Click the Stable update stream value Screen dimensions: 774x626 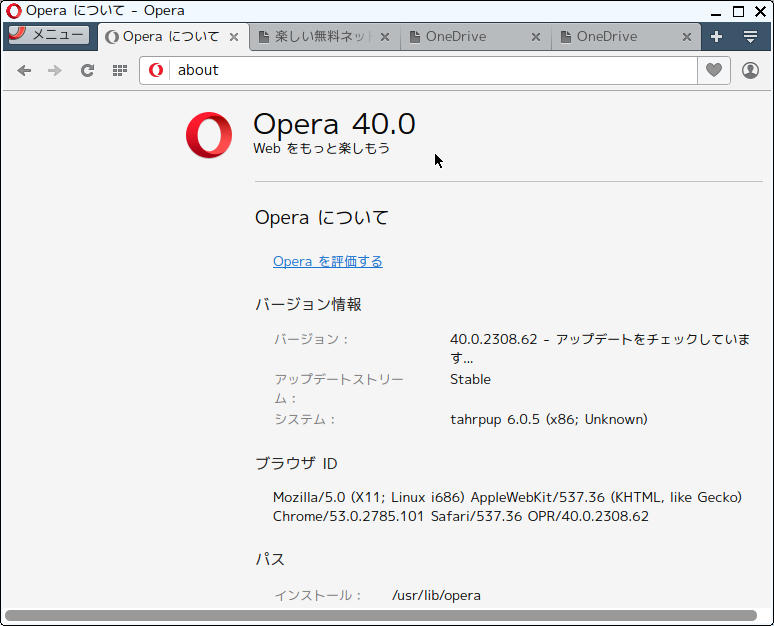[470, 379]
